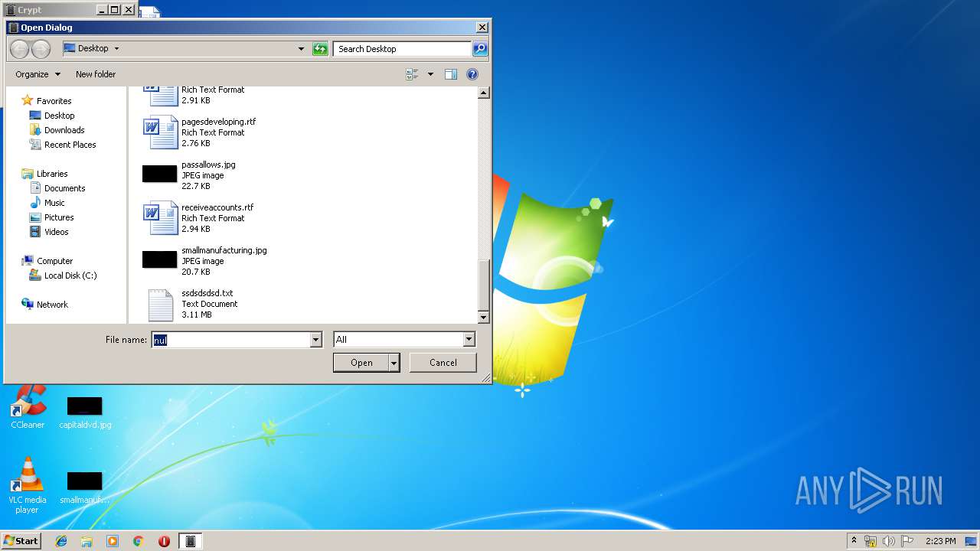980x551 pixels.
Task: Open the Documents library
Action: pyautogui.click(x=57, y=188)
